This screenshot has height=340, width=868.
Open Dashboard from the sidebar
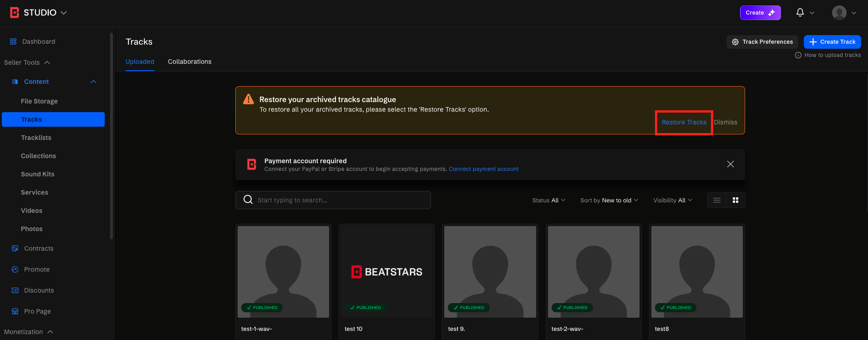click(39, 41)
